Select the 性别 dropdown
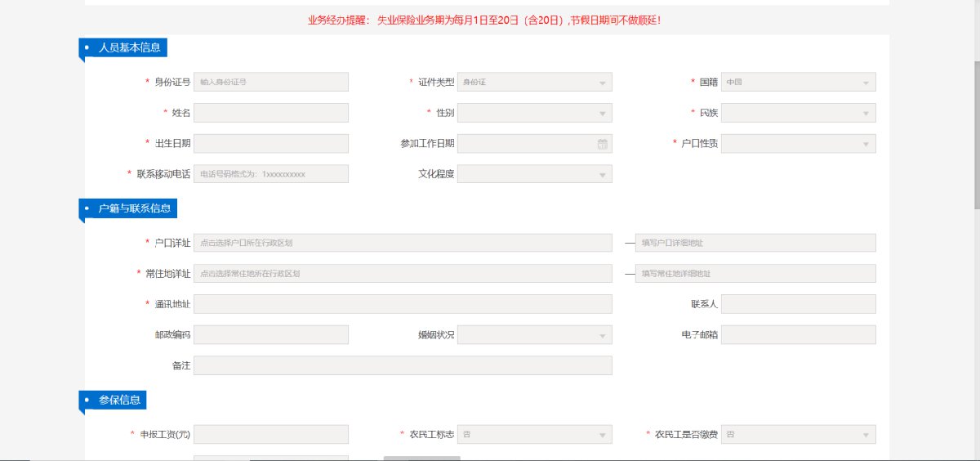980x461 pixels. click(534, 113)
